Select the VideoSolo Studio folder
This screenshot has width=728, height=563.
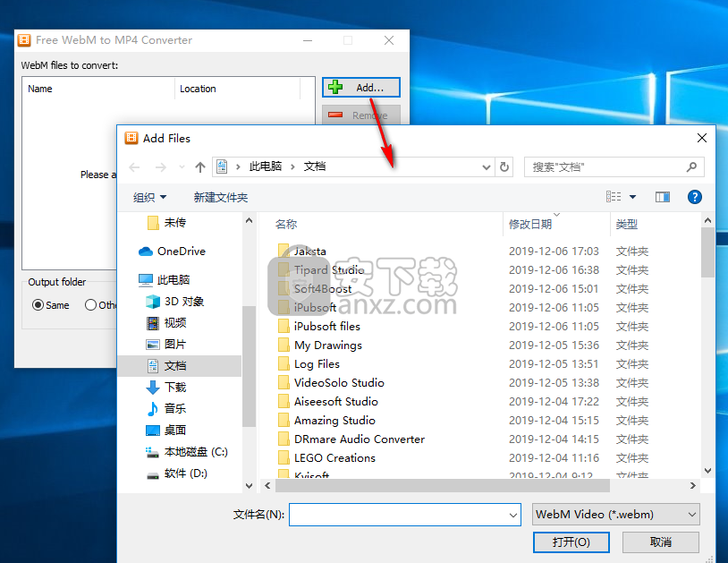[x=332, y=383]
